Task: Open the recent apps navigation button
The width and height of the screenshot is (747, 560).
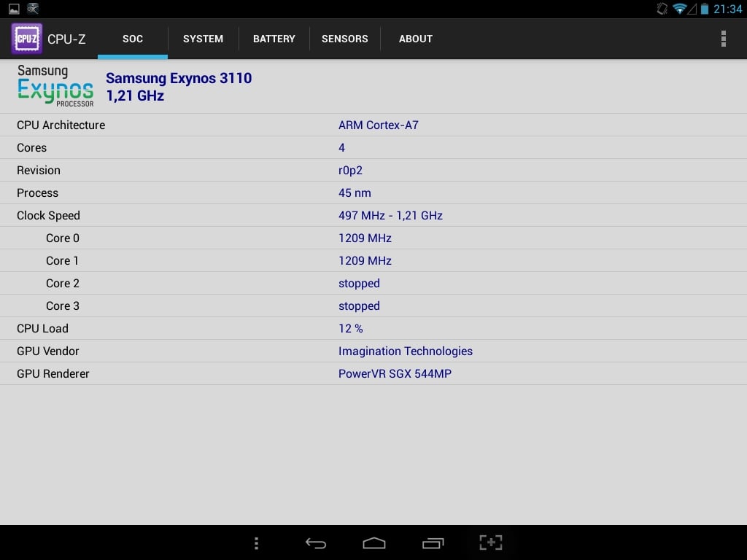Action: (433, 542)
